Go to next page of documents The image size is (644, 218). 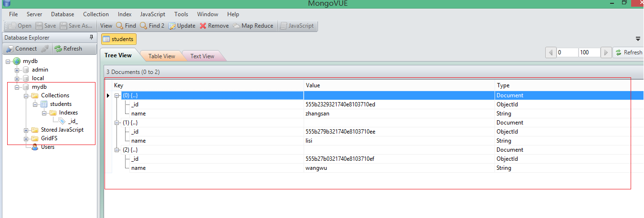[x=606, y=52]
